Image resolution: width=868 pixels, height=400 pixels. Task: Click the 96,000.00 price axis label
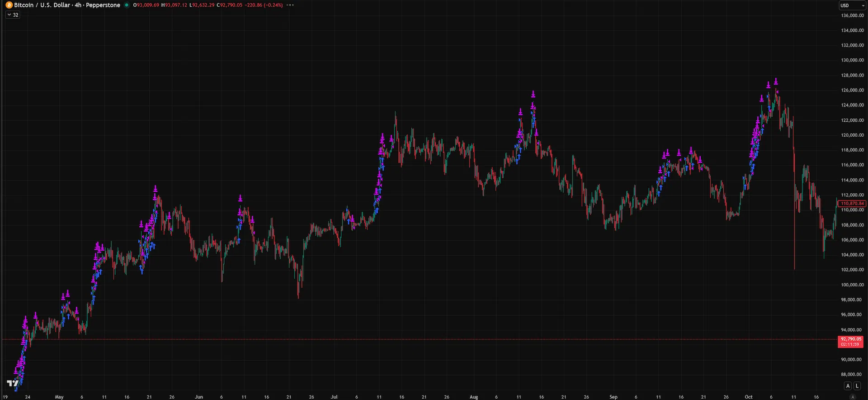(x=851, y=314)
